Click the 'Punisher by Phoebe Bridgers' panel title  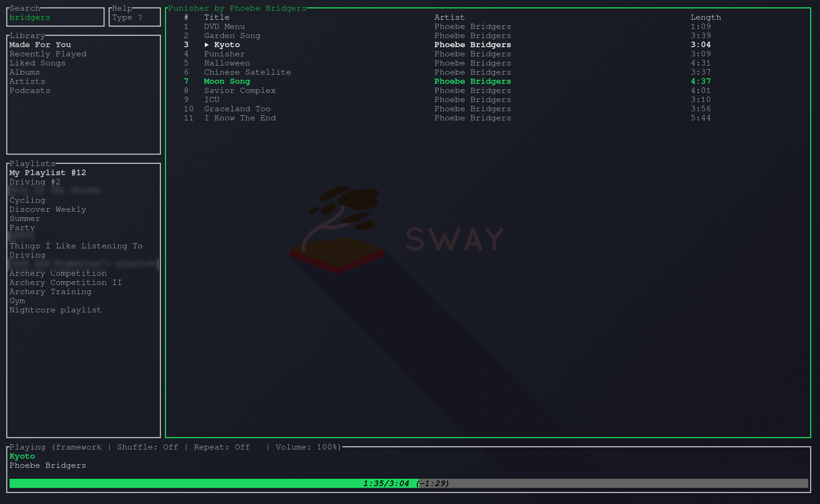237,8
